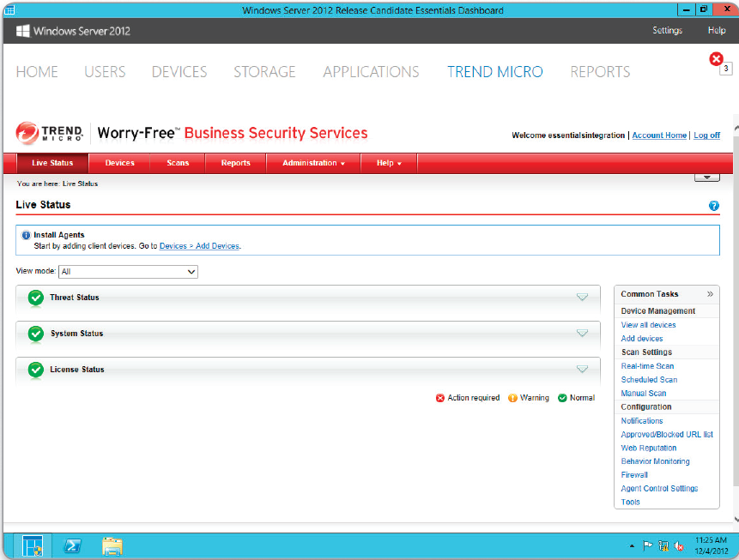The width and height of the screenshot is (739, 560).
Task: Expand the License Status panel
Action: tap(582, 369)
